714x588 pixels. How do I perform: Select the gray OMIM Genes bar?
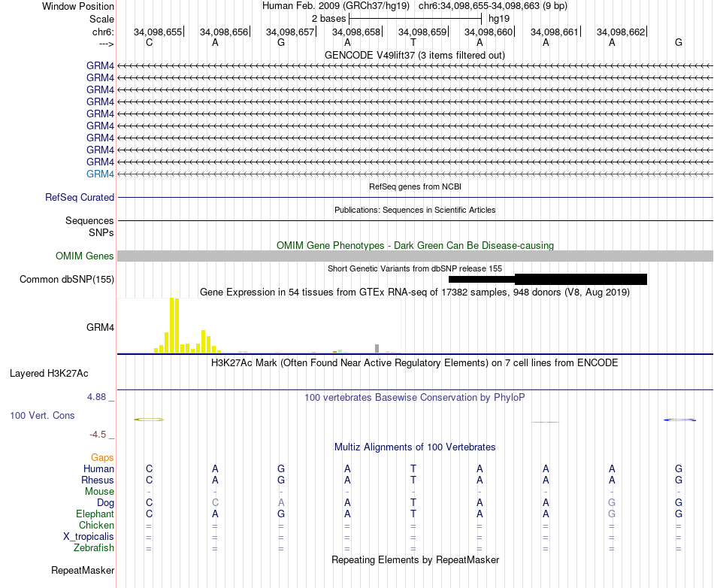415,256
